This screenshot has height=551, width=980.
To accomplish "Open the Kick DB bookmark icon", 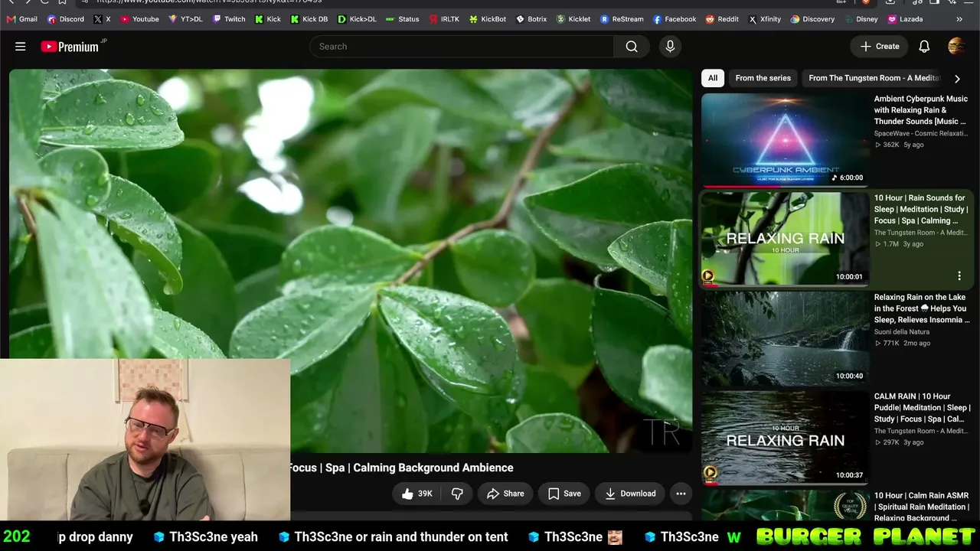I will pyautogui.click(x=295, y=19).
